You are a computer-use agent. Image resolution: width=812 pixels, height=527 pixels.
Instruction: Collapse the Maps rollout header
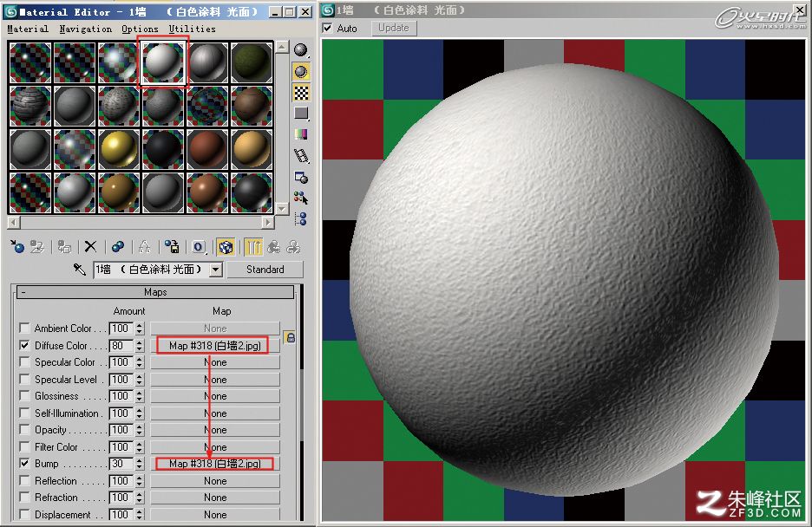(155, 292)
